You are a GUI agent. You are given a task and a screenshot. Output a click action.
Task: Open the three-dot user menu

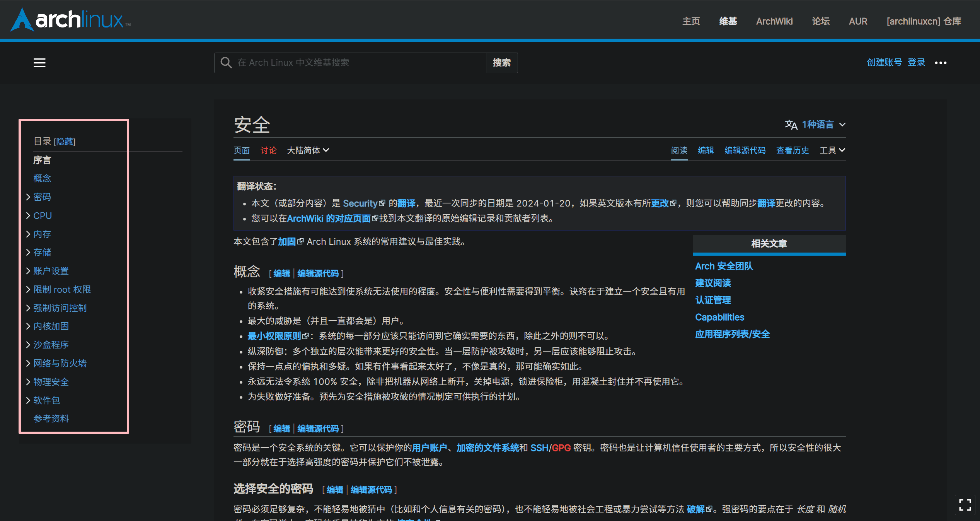[x=941, y=63]
